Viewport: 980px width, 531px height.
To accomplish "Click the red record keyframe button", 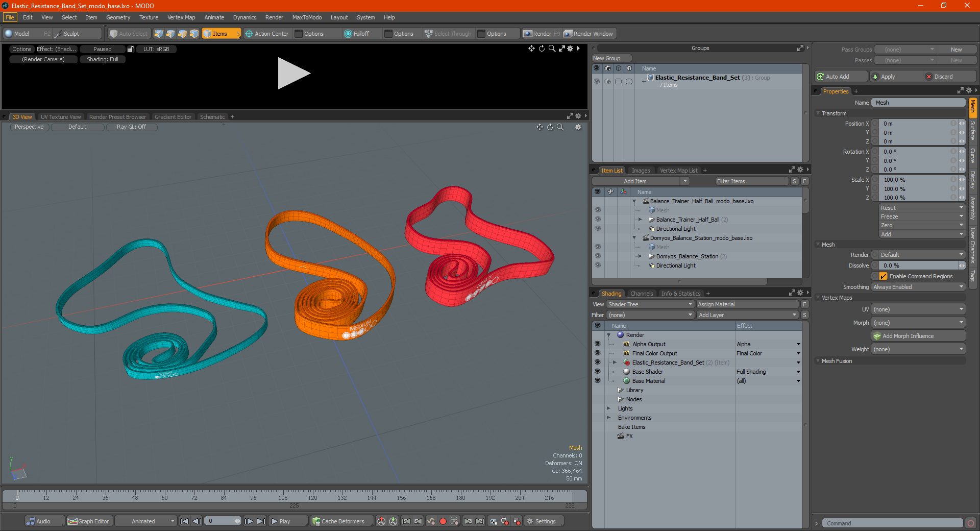I will [x=443, y=521].
